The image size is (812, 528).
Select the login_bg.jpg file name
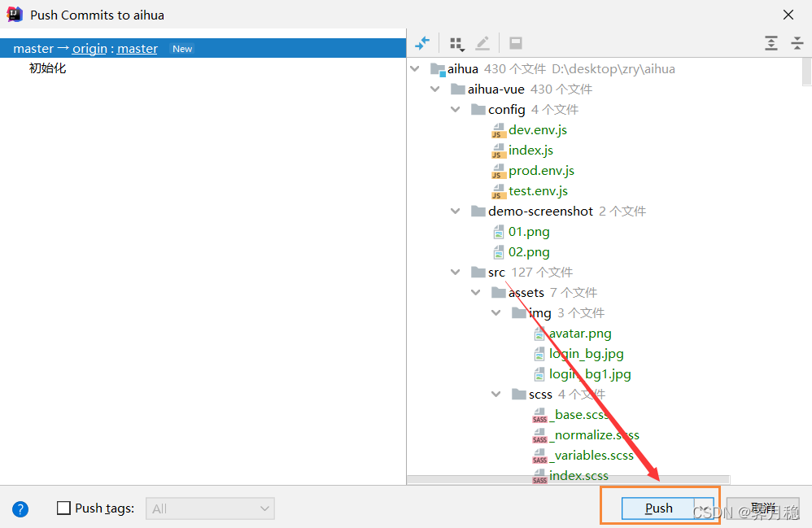click(586, 354)
